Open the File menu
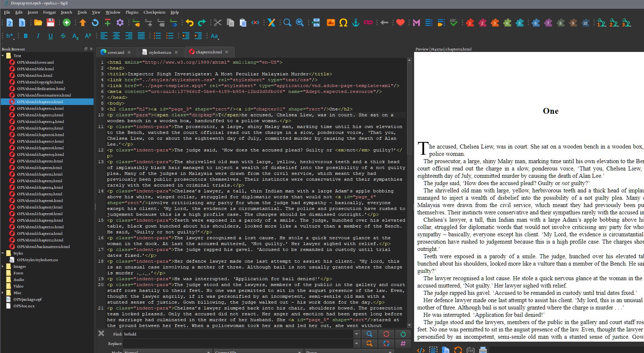 coord(7,12)
